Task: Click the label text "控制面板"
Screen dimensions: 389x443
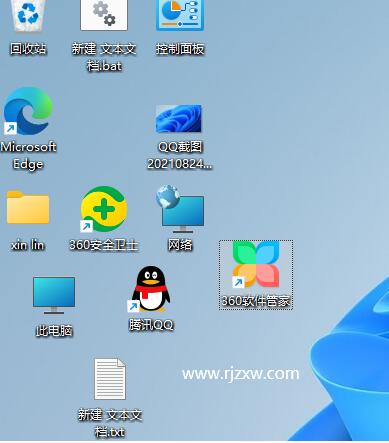Action: click(x=180, y=49)
